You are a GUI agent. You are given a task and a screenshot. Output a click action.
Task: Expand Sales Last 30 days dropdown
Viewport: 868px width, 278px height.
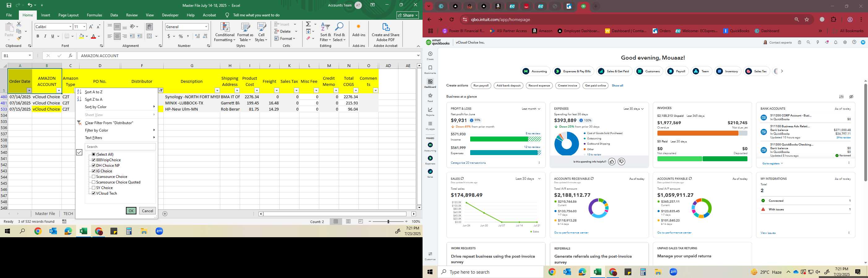coord(528,179)
